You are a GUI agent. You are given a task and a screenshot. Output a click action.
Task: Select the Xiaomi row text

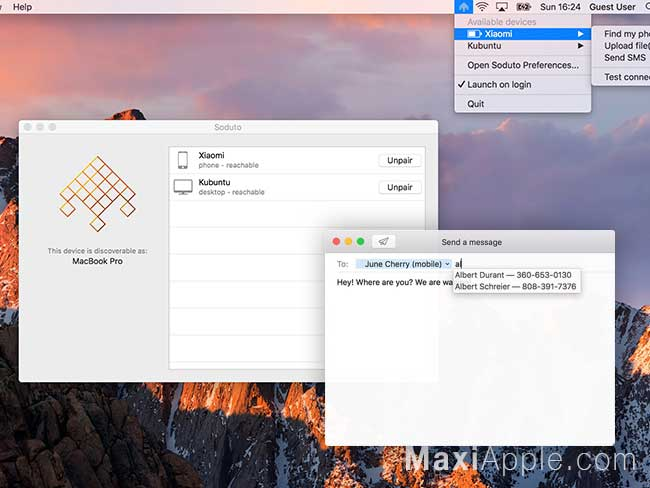(211, 155)
